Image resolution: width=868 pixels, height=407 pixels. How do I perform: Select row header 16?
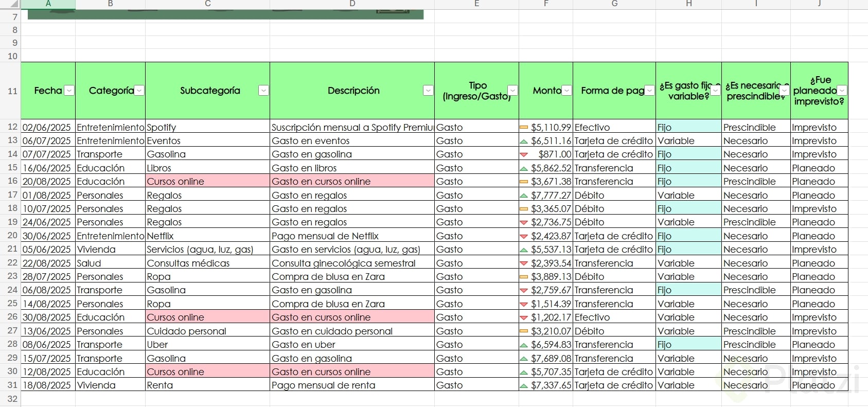coord(10,181)
